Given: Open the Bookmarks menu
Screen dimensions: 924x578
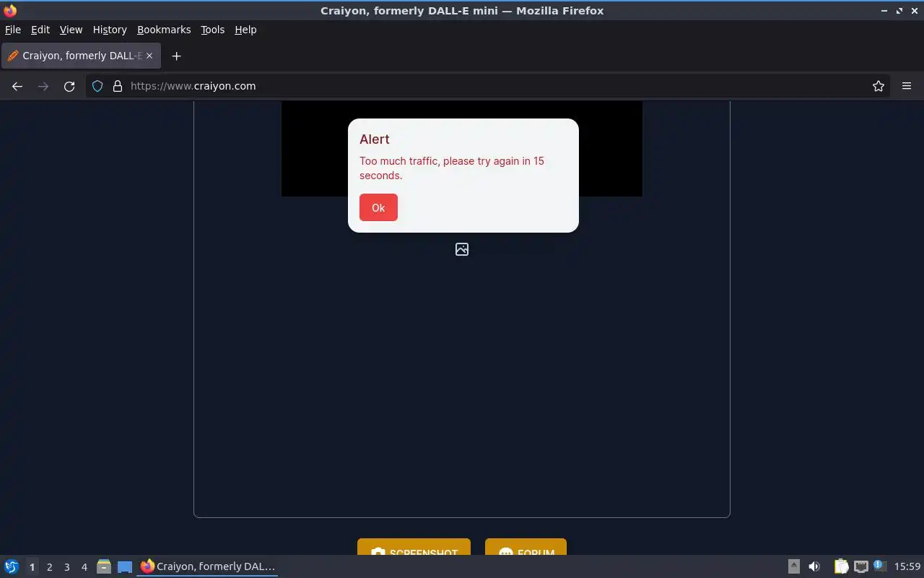Looking at the screenshot, I should [164, 30].
